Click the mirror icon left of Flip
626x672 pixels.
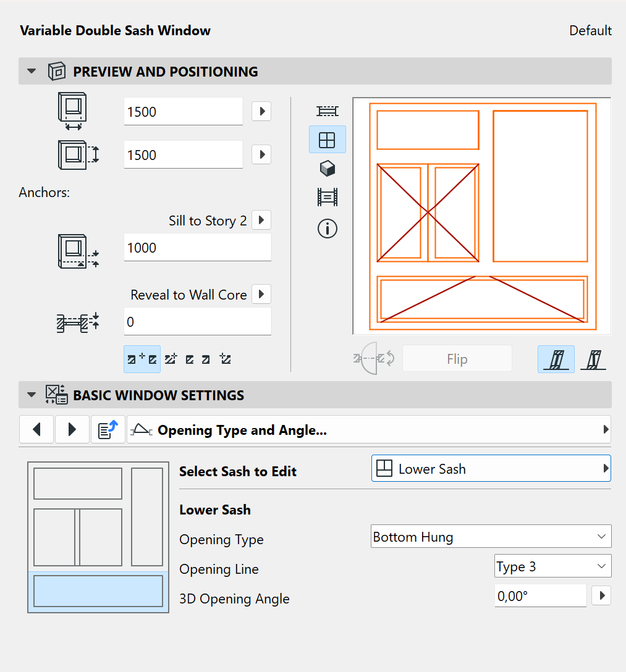(x=374, y=358)
